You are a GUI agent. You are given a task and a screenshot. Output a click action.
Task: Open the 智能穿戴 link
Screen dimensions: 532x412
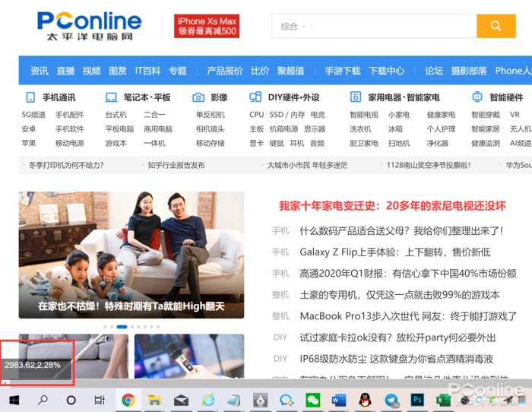(486, 115)
